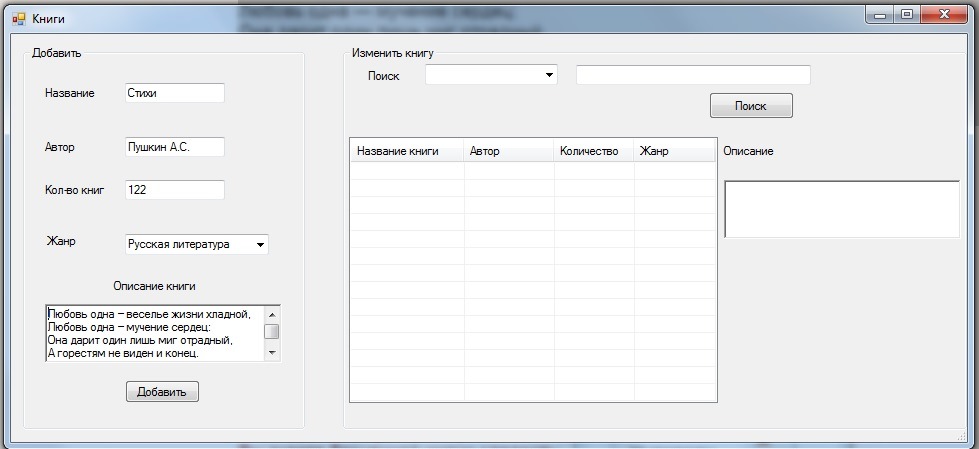Click the Добавить button
Image resolution: width=979 pixels, height=449 pixels.
(x=162, y=391)
